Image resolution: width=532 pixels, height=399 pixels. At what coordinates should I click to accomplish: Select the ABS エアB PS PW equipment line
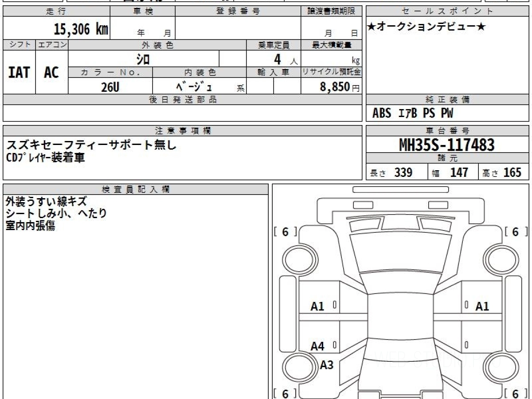413,113
